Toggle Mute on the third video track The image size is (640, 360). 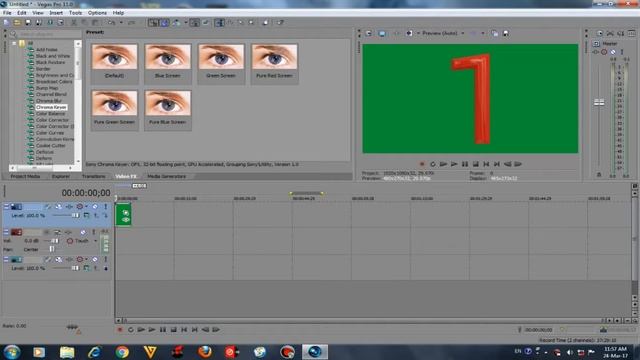[x=95, y=259]
